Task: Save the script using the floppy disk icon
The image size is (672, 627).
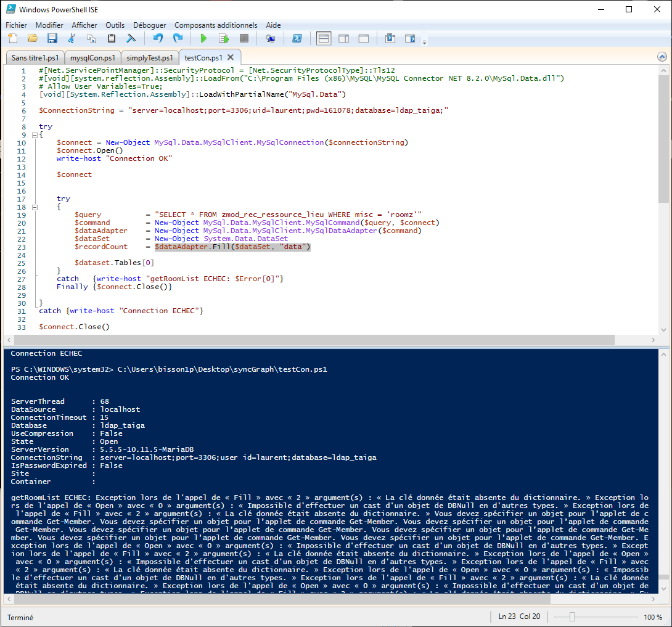Action: tap(52, 39)
